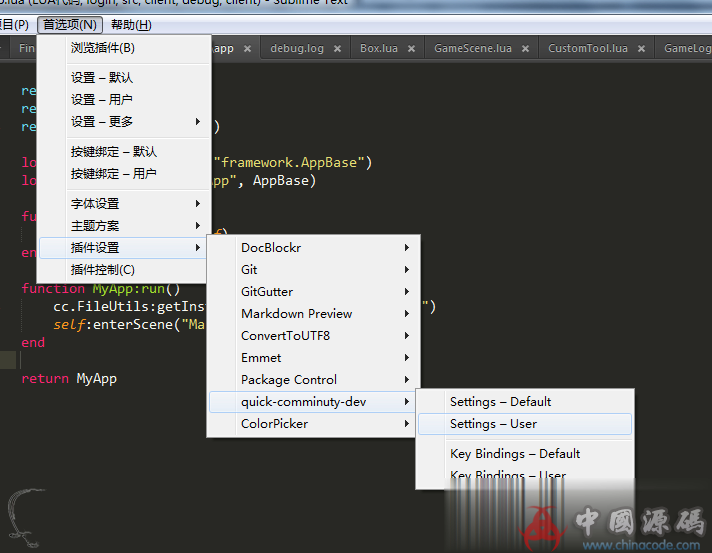Image resolution: width=712 pixels, height=553 pixels.
Task: Open 按键绑定 – 用户 entry
Action: coord(124,173)
